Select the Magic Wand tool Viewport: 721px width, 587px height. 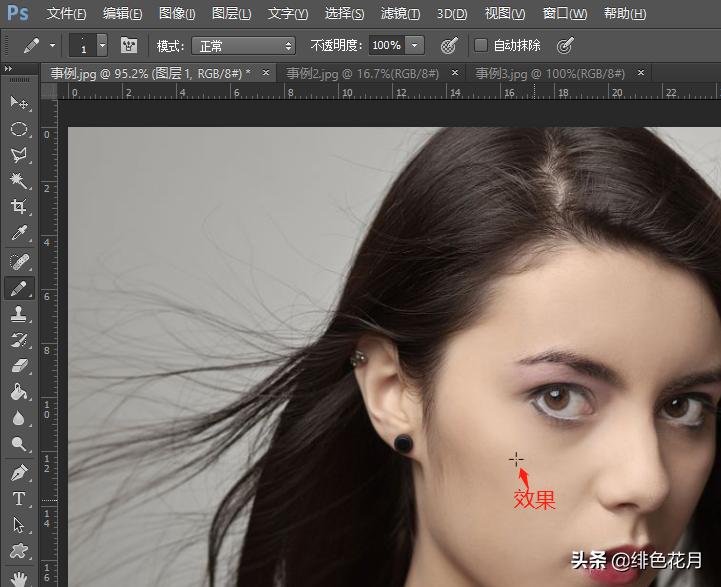click(19, 181)
